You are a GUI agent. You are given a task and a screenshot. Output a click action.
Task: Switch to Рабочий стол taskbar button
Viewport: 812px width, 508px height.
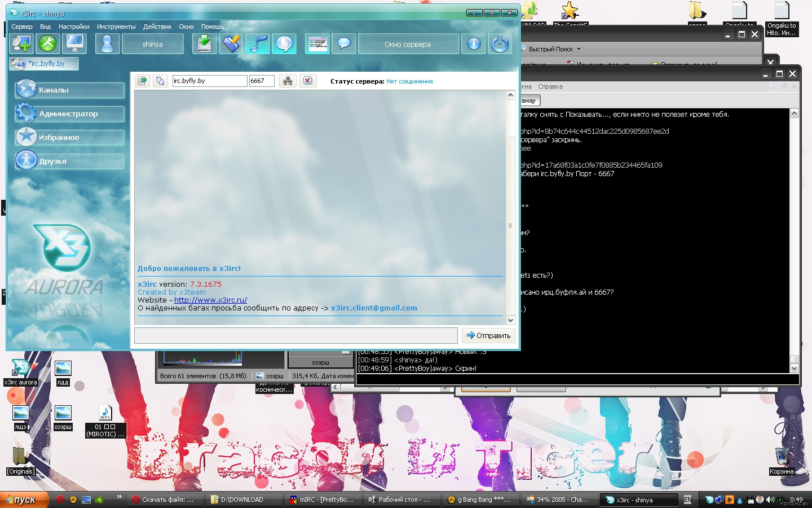(x=401, y=500)
